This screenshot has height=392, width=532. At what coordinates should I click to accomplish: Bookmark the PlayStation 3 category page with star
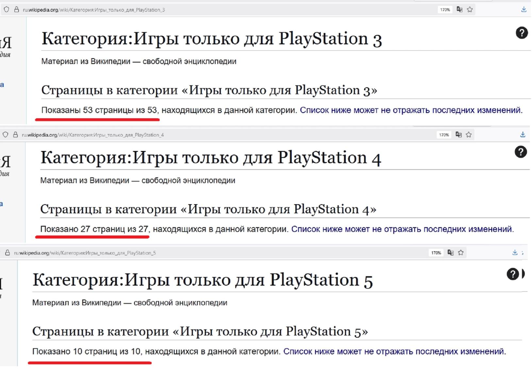[x=470, y=9]
